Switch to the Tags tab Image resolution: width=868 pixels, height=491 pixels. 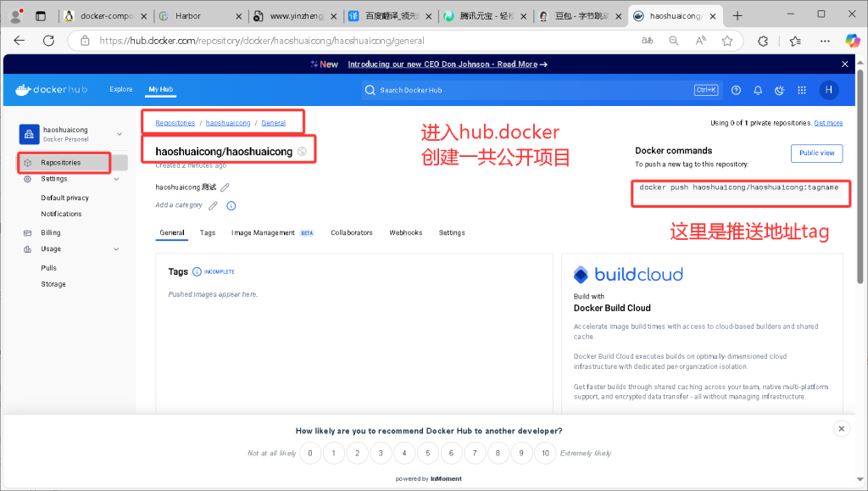pos(208,232)
